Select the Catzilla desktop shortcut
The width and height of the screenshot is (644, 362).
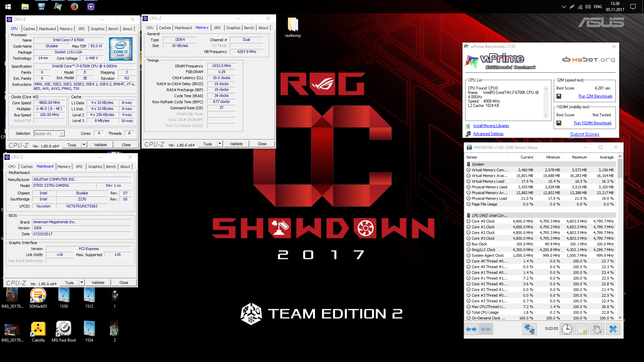[38, 331]
